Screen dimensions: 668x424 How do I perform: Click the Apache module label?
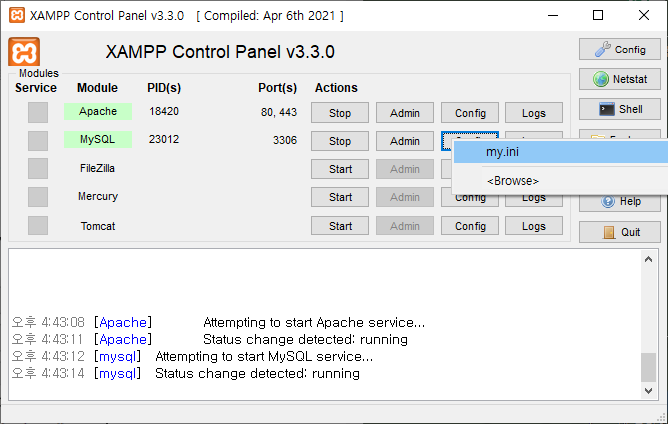coord(98,111)
